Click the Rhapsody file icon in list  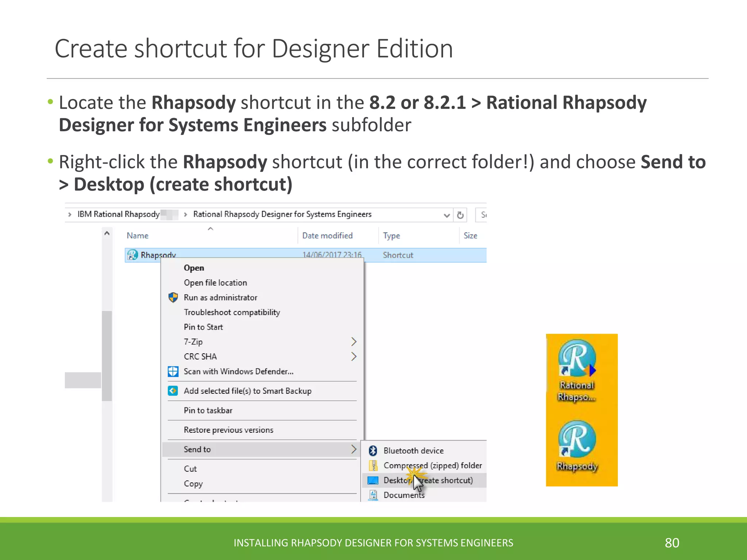pyautogui.click(x=132, y=255)
